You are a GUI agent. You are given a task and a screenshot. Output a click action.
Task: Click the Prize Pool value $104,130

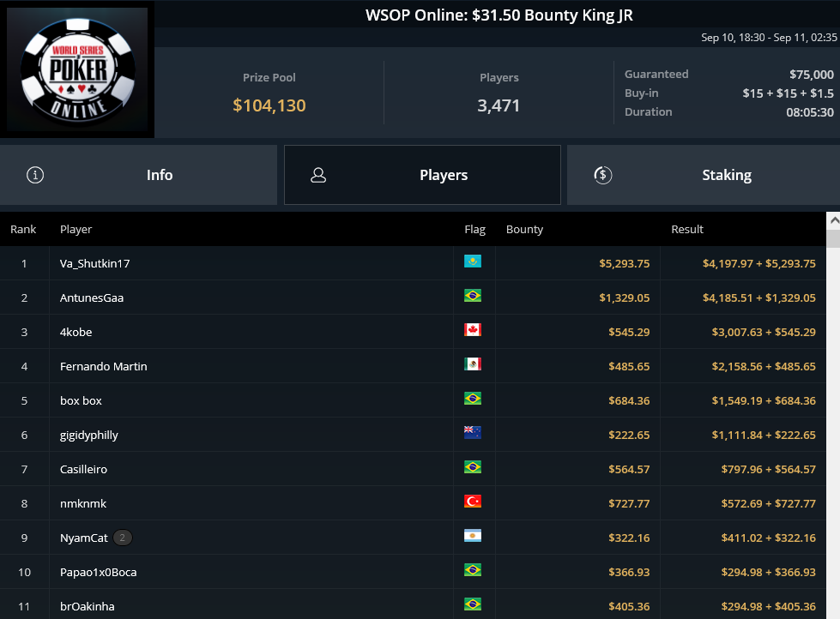(269, 105)
